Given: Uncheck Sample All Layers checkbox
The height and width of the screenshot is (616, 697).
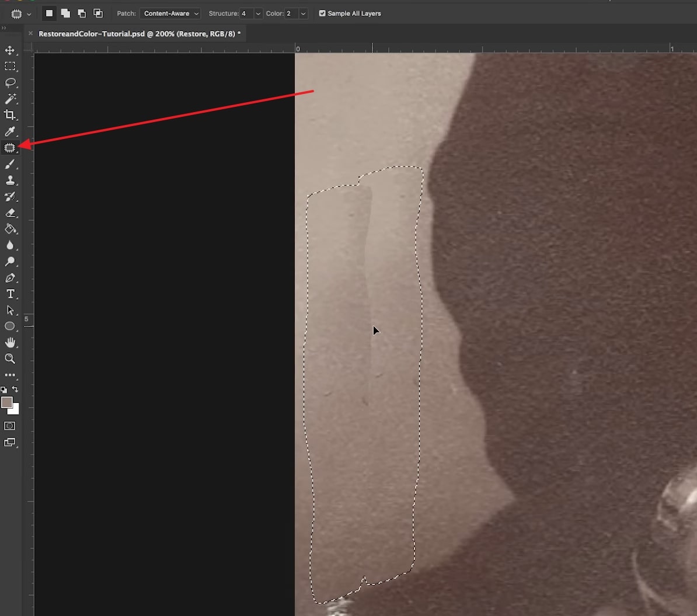Looking at the screenshot, I should coord(322,13).
